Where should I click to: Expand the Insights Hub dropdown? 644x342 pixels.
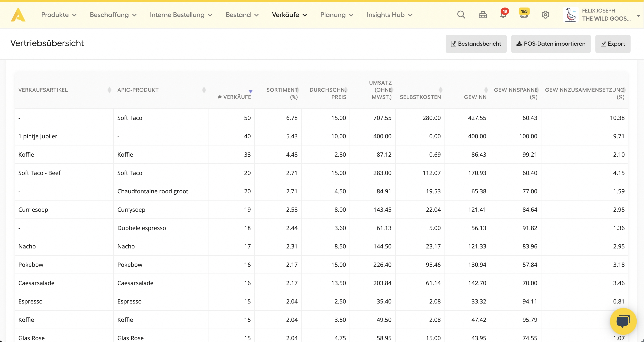[x=389, y=15]
